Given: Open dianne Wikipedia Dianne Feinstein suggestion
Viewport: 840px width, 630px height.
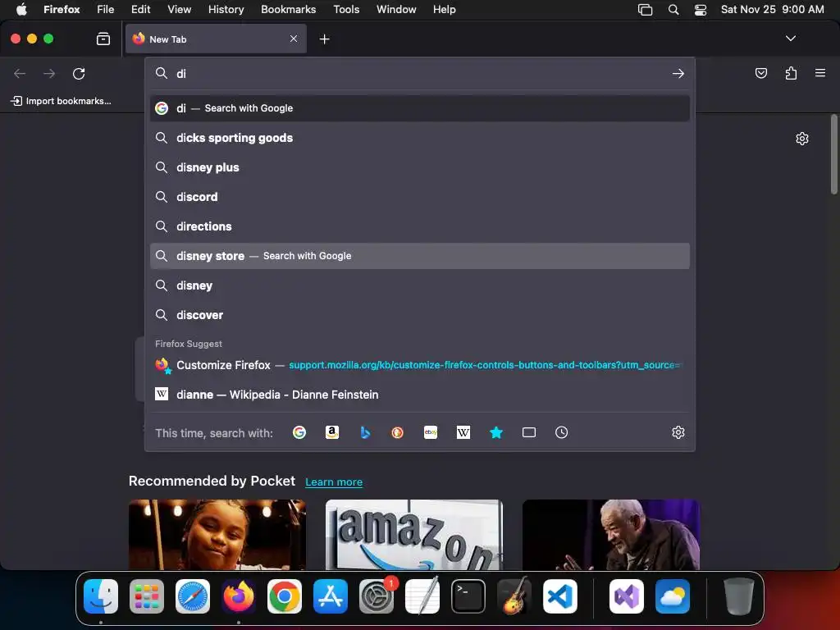Looking at the screenshot, I should click(420, 395).
